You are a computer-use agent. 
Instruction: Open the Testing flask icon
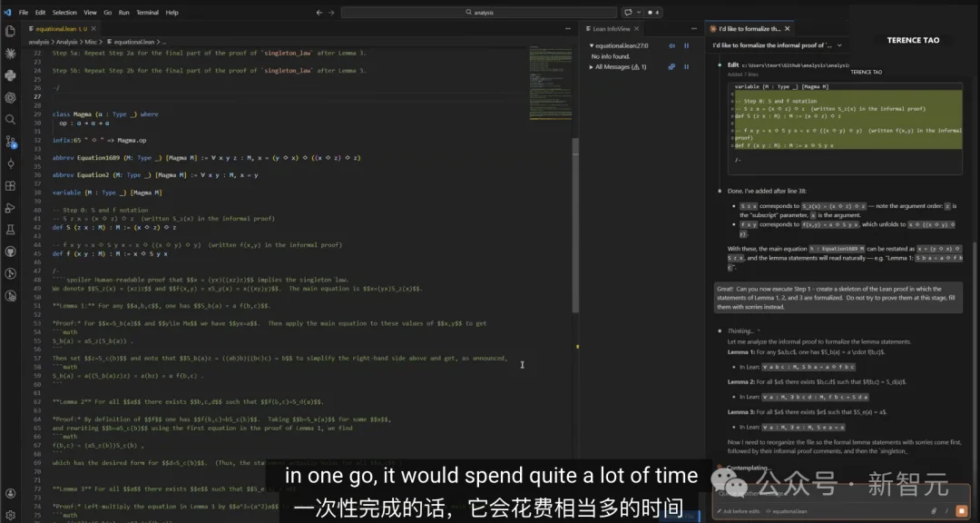click(x=10, y=230)
